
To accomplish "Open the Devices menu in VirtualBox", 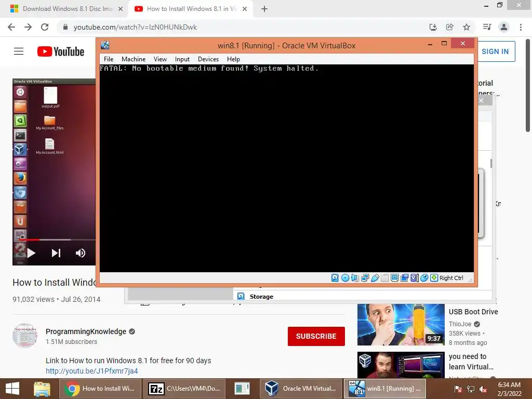I will coord(208,59).
